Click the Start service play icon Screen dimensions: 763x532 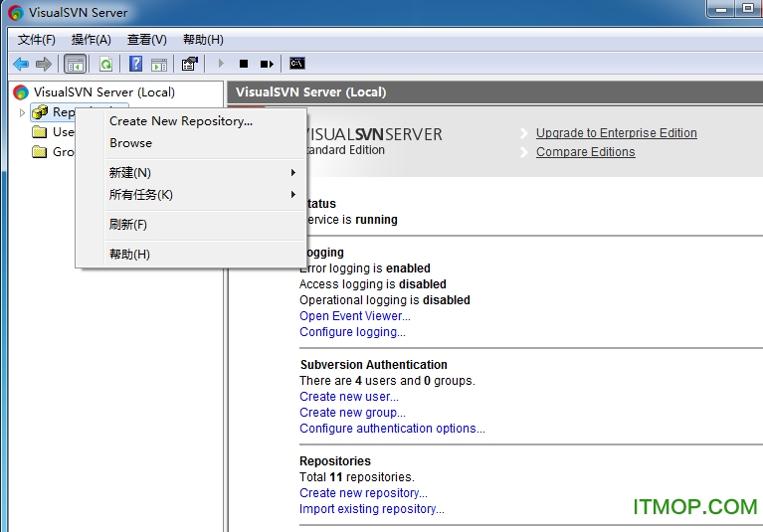(x=221, y=64)
